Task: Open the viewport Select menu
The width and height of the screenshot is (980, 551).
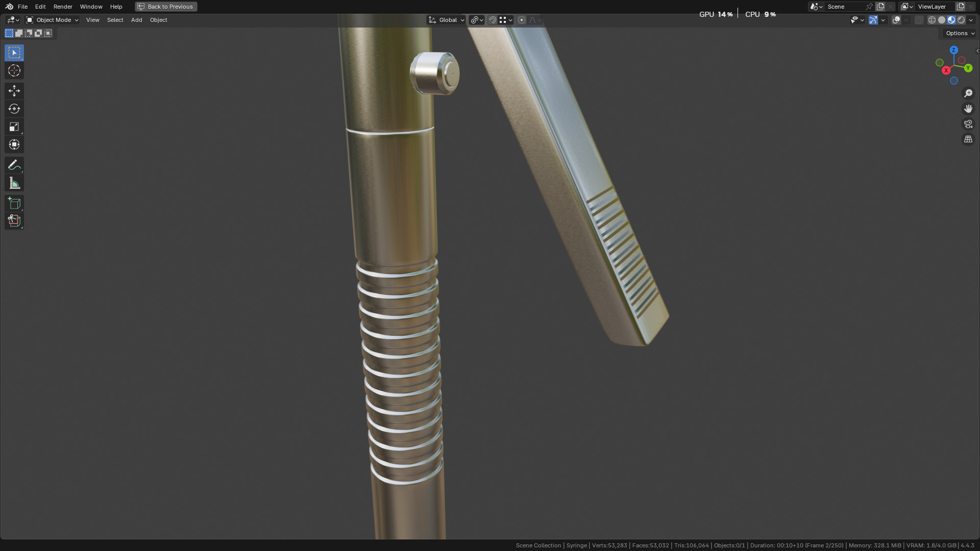Action: click(x=115, y=20)
